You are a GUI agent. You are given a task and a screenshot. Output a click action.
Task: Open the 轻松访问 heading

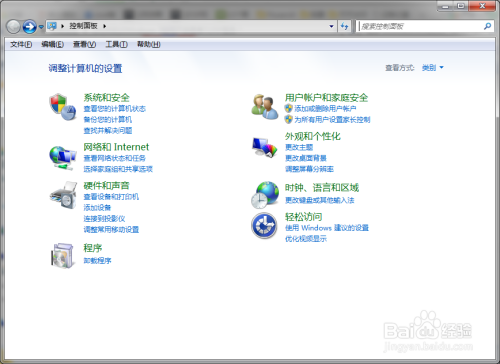tap(303, 217)
